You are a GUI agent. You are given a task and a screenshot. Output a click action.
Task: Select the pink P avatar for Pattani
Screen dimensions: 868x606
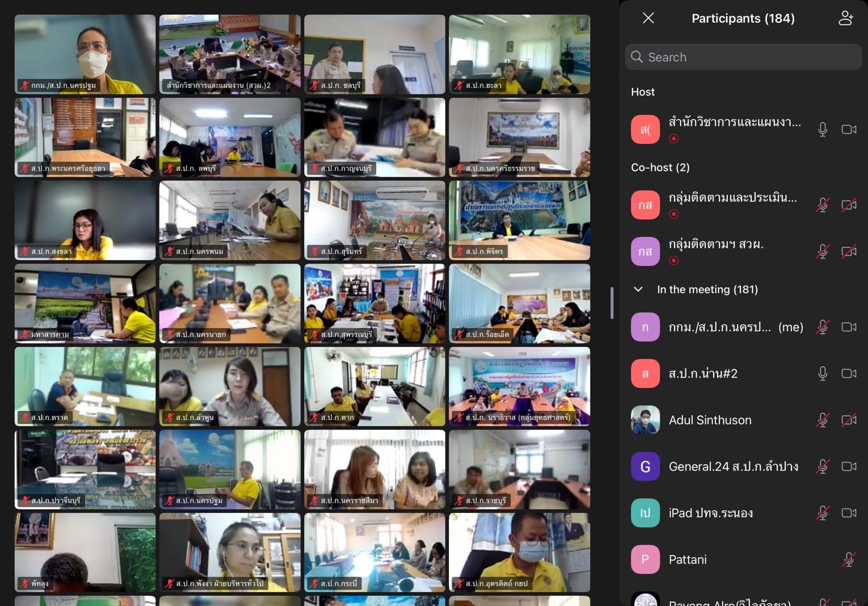(646, 560)
